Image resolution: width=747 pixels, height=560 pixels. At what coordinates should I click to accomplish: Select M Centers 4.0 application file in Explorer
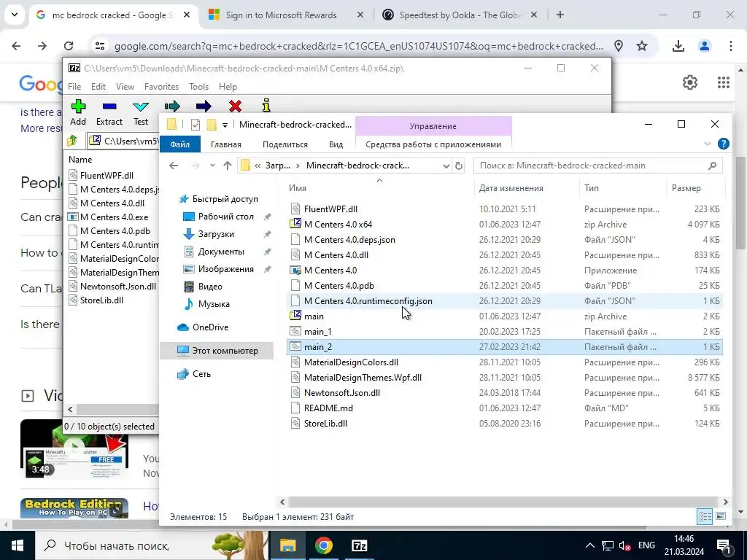click(x=505, y=271)
